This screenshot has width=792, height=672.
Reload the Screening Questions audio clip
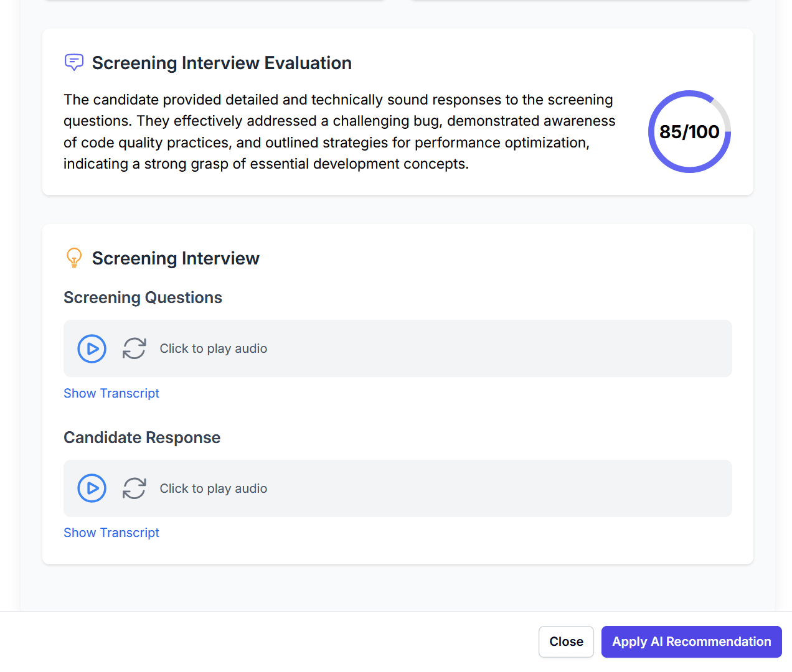(134, 348)
